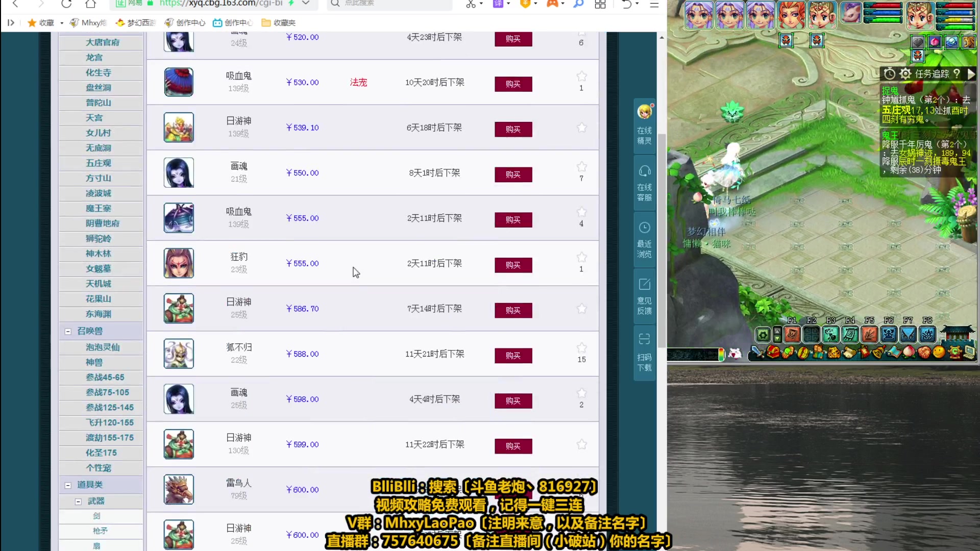Open the browser hamburger menu

654,4
